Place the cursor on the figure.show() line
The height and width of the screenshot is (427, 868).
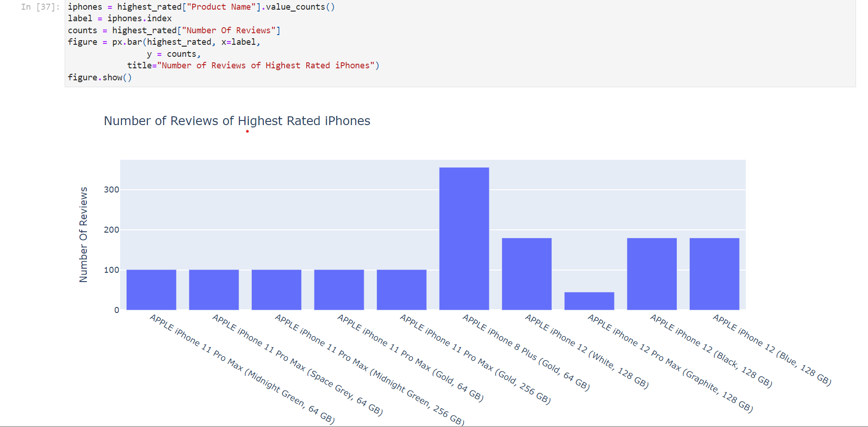coord(100,77)
